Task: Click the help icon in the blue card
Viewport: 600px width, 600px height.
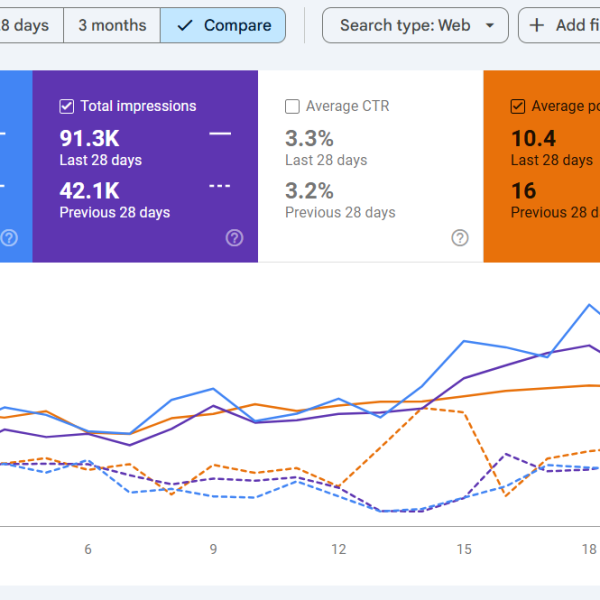Action: 9,238
